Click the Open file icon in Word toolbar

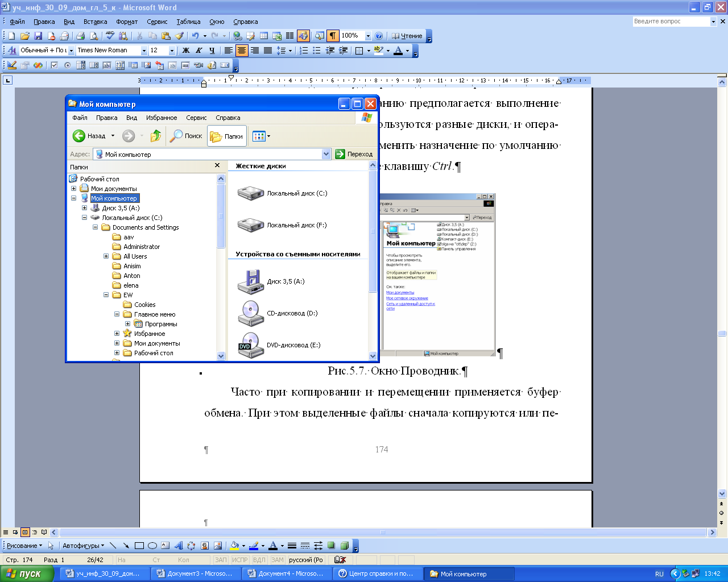click(x=24, y=36)
